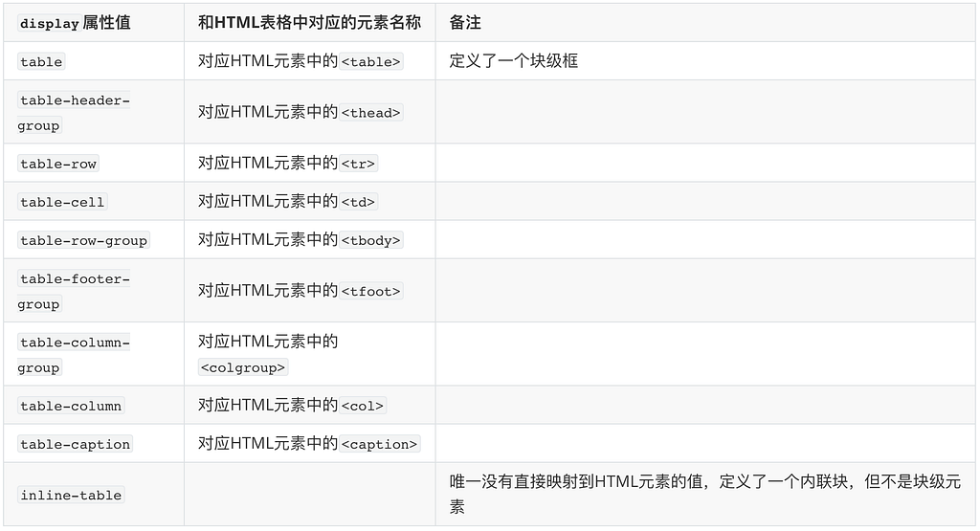Click the <tr> element code tag
This screenshot has width=980, height=531.
coord(358,164)
